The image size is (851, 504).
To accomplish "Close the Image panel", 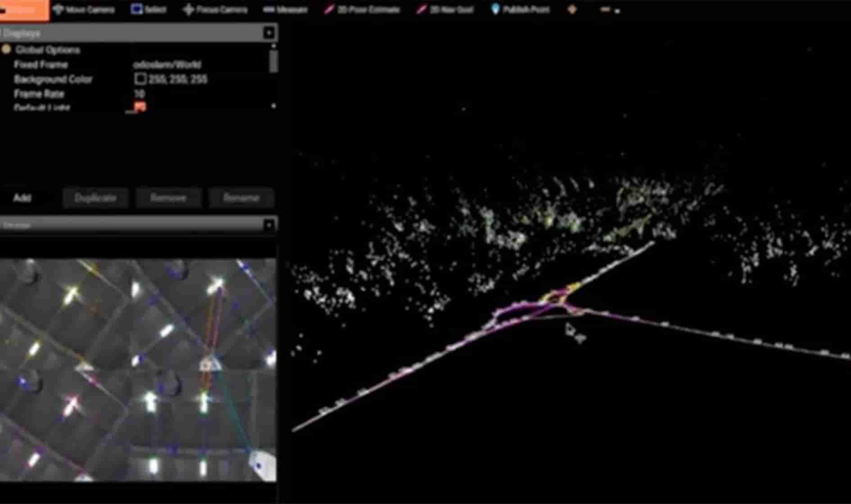I will (269, 225).
